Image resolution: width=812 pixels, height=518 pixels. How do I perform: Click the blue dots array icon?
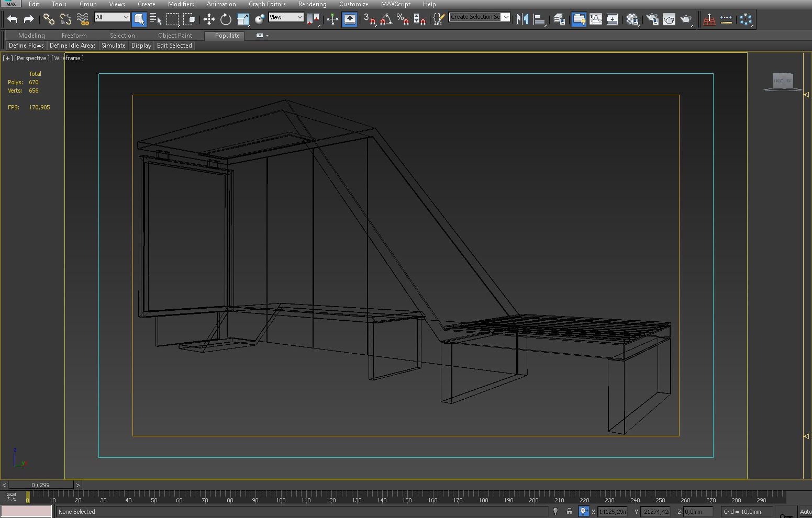(x=746, y=19)
